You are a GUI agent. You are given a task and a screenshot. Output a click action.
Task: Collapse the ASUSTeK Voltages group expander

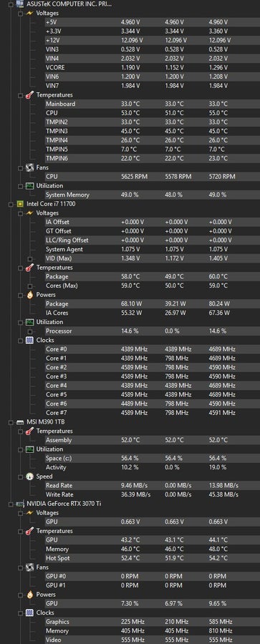(x=21, y=13)
